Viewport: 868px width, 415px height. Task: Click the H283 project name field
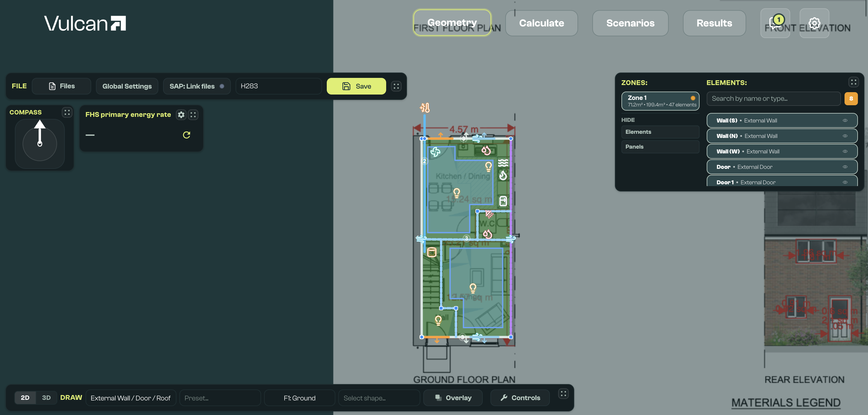coord(279,86)
